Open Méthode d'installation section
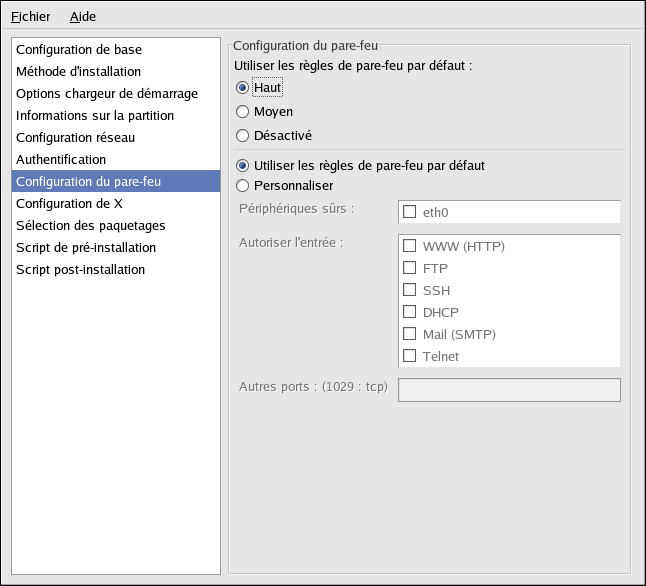The image size is (646, 586). pyautogui.click(x=116, y=71)
